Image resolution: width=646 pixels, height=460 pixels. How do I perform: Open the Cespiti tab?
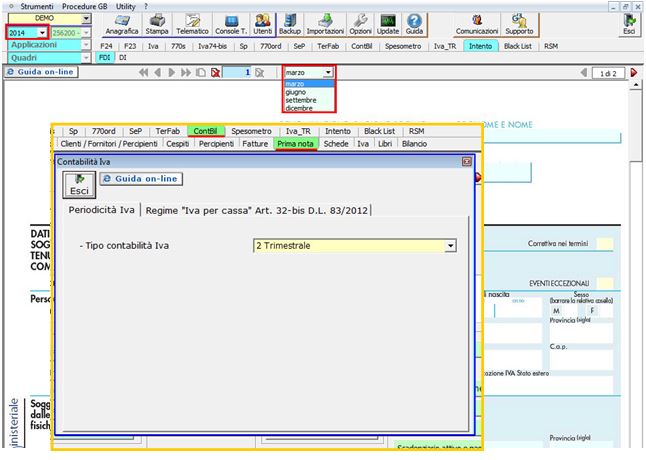[178, 144]
